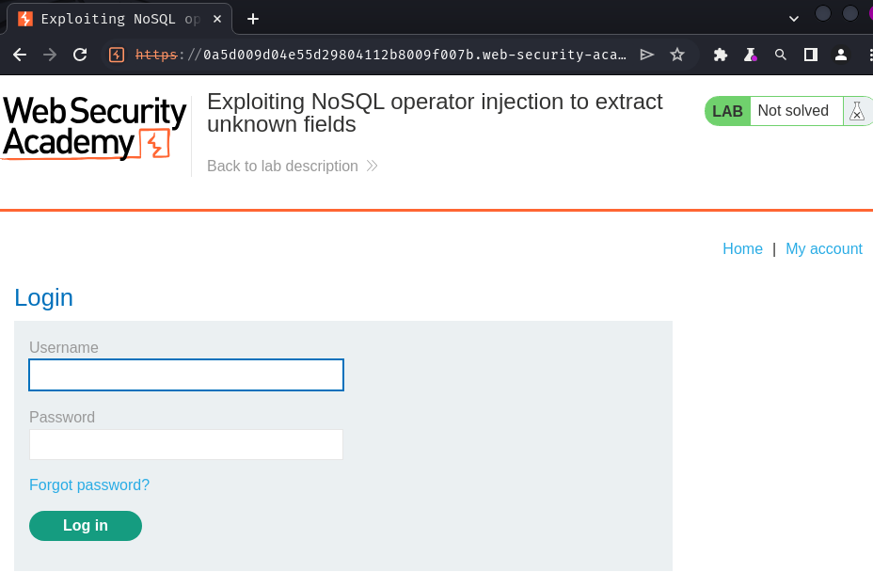Click the Web Security Academy logo

click(95, 128)
